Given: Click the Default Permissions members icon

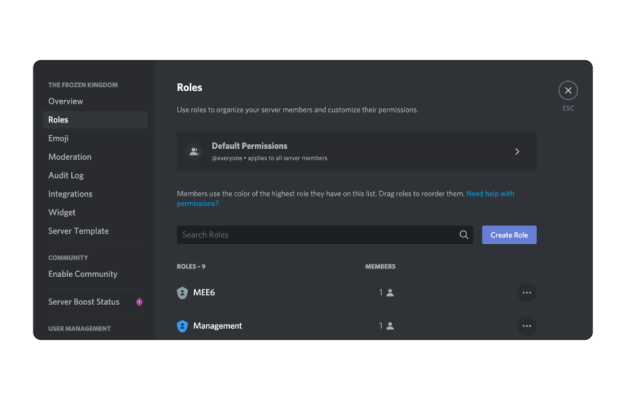Looking at the screenshot, I should coord(194,152).
